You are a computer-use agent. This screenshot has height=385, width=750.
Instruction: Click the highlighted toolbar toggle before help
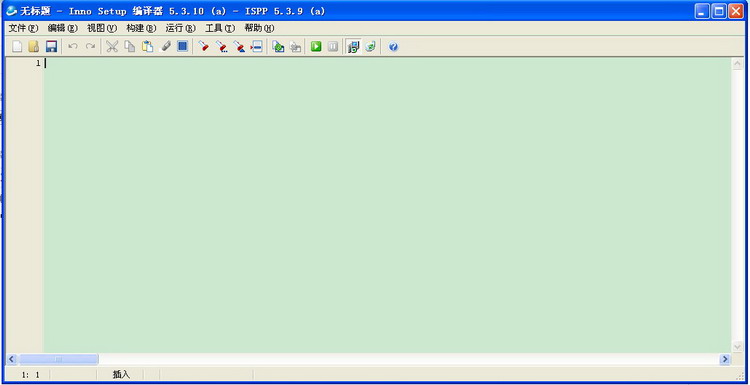click(x=353, y=46)
